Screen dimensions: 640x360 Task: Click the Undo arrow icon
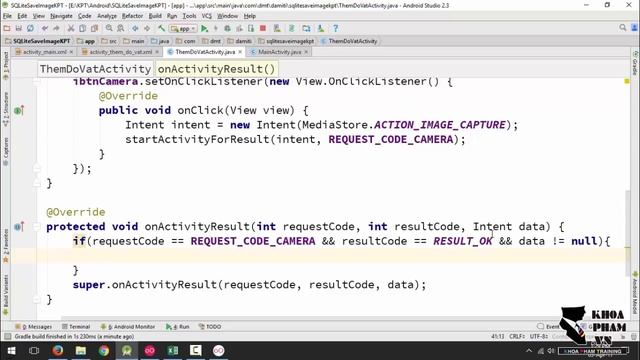[x=44, y=29]
